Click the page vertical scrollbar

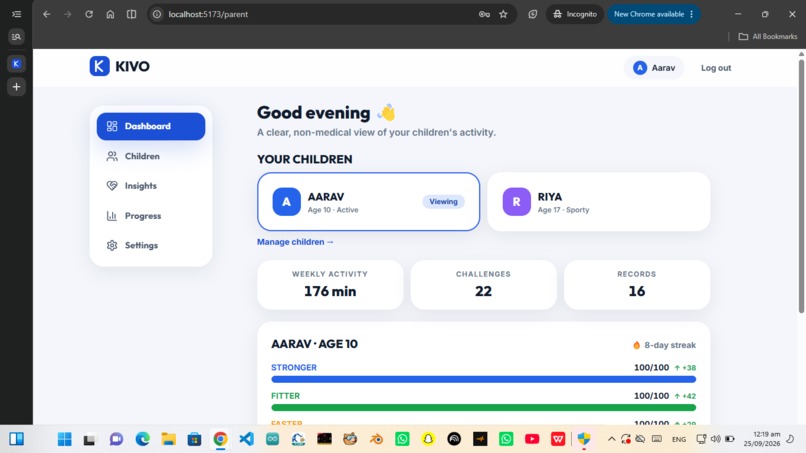[801, 186]
